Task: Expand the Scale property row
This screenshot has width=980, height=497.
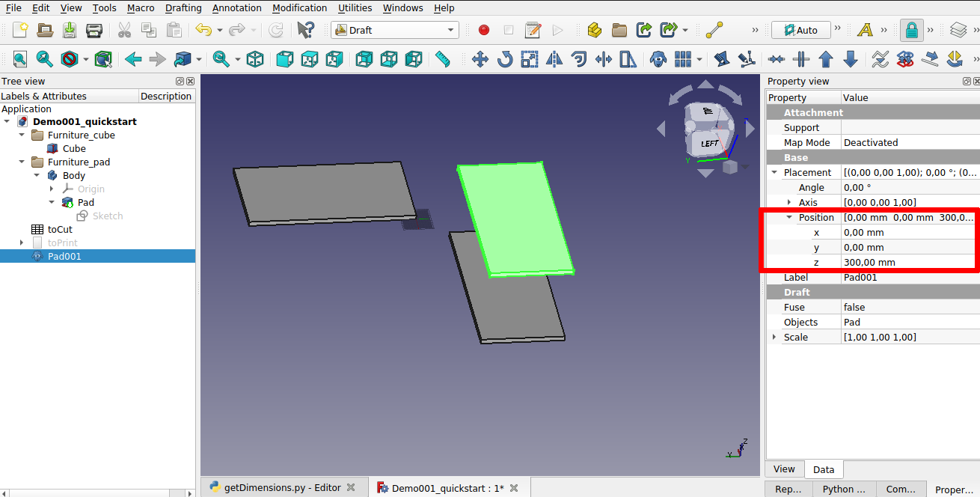Action: click(775, 337)
